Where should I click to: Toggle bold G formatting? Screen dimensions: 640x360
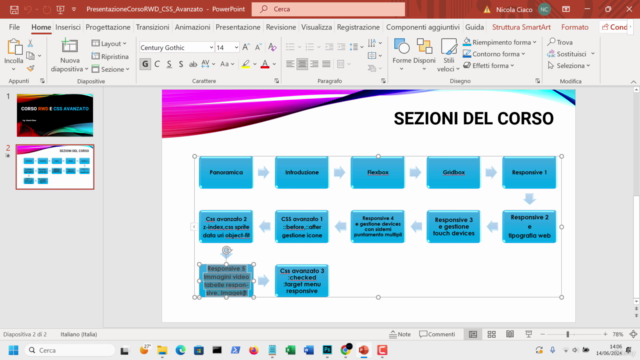point(145,64)
